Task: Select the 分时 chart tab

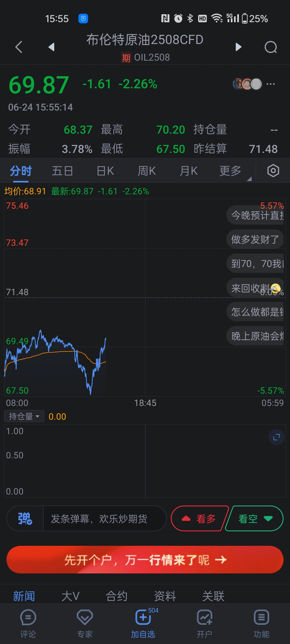Action: point(21,171)
